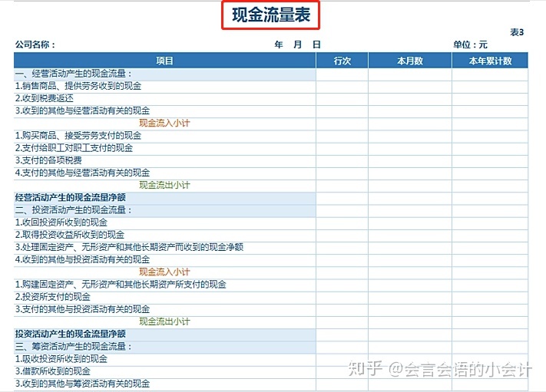Select row 2.投资所支付的现金
546x392 pixels.
coord(271,298)
